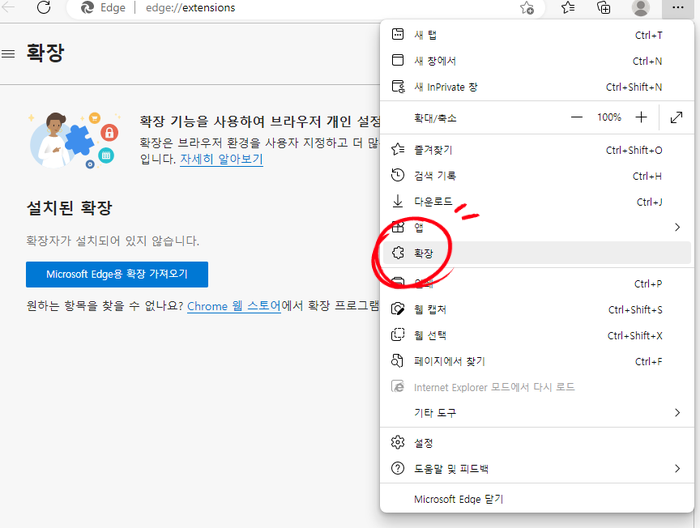Open 페이지에서 찾기 in the menu
This screenshot has height=528, width=700.
[536, 361]
